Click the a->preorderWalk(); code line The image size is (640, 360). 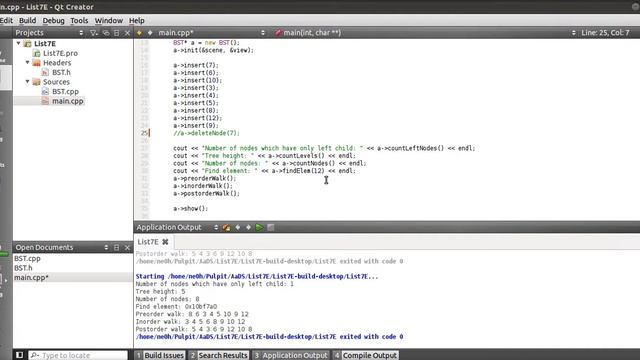point(204,178)
